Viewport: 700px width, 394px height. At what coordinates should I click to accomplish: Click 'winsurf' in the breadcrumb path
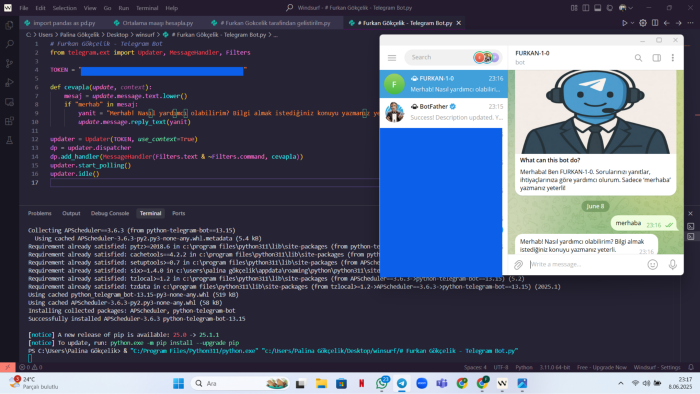point(145,35)
